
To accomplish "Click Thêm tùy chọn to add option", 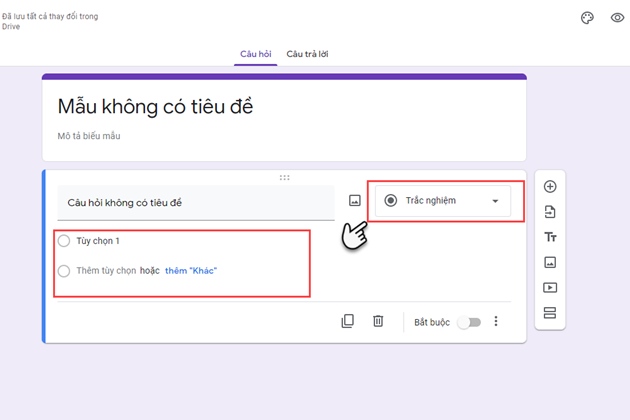I will 106,271.
